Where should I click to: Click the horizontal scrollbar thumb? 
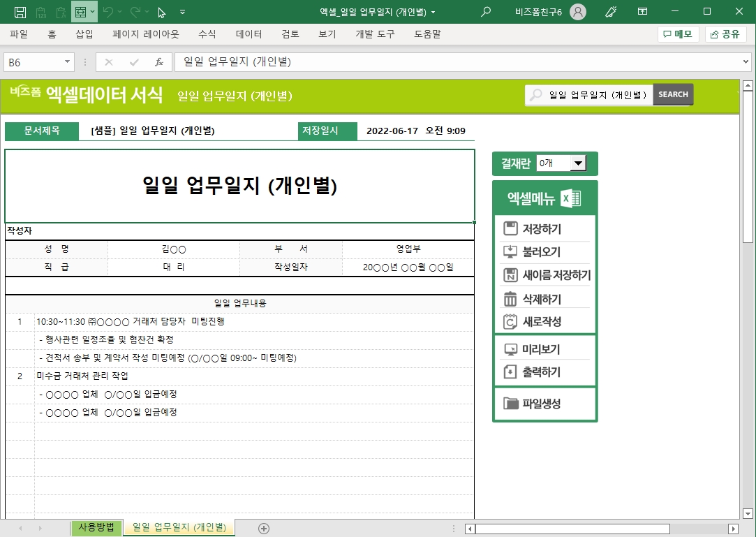tap(572, 529)
